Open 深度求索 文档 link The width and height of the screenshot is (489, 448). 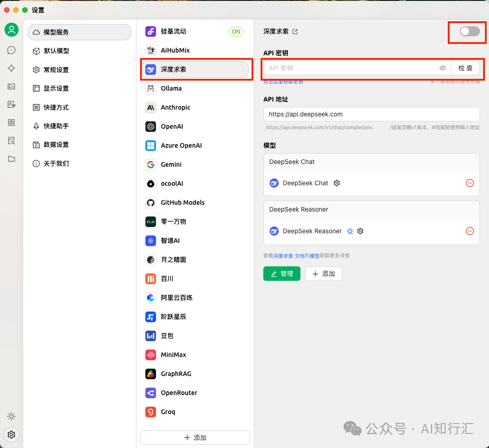click(x=289, y=256)
